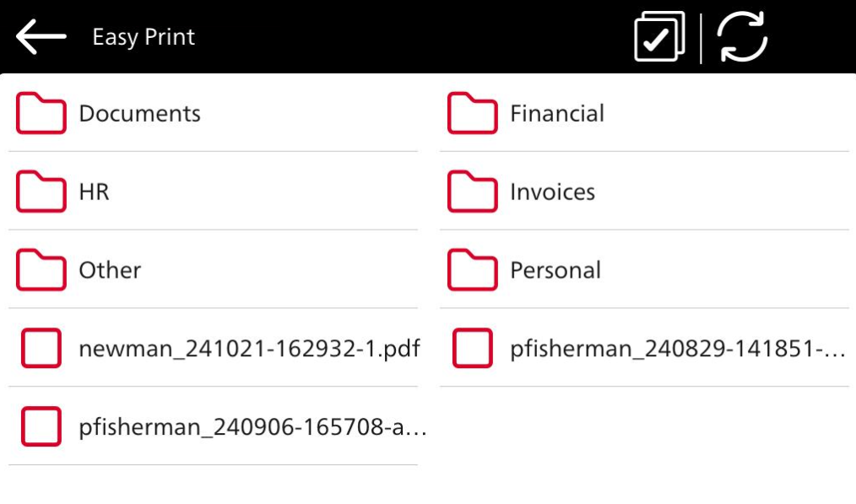Refresh the Easy Print file list

pos(742,38)
